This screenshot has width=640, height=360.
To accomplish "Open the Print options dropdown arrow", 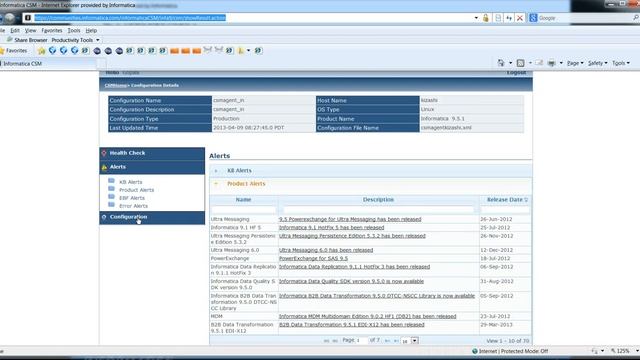I will pos(561,63).
